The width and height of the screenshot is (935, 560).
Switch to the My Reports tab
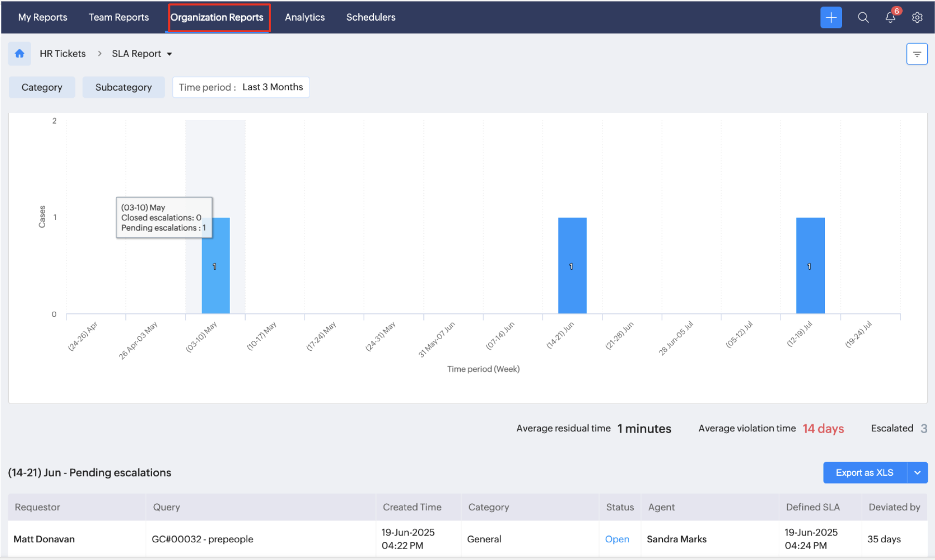point(43,17)
